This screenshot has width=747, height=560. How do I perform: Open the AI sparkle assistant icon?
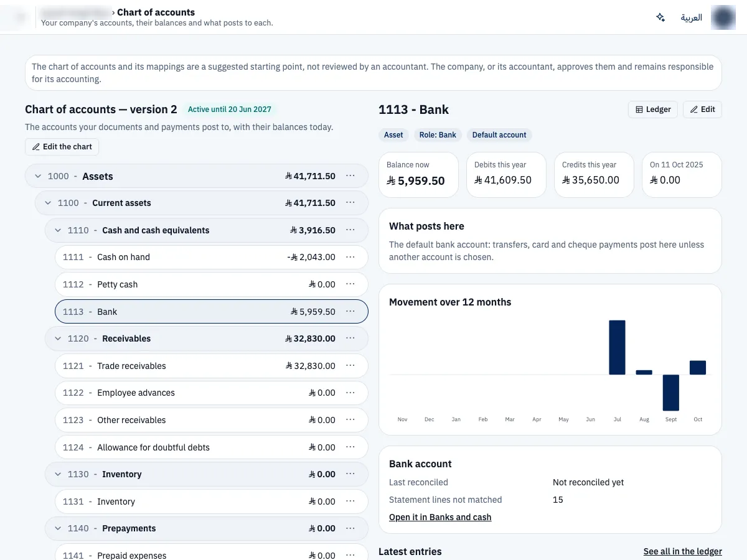[x=660, y=17]
